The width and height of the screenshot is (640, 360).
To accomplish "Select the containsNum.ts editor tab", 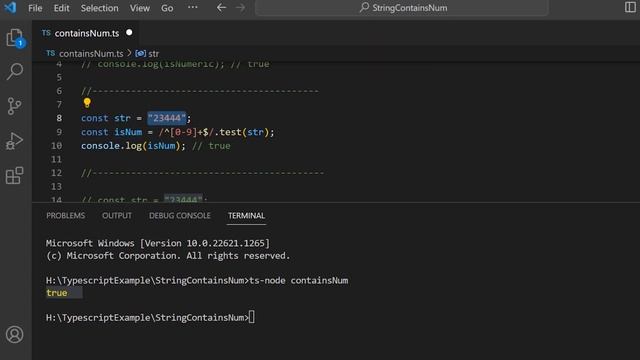I will [87, 33].
